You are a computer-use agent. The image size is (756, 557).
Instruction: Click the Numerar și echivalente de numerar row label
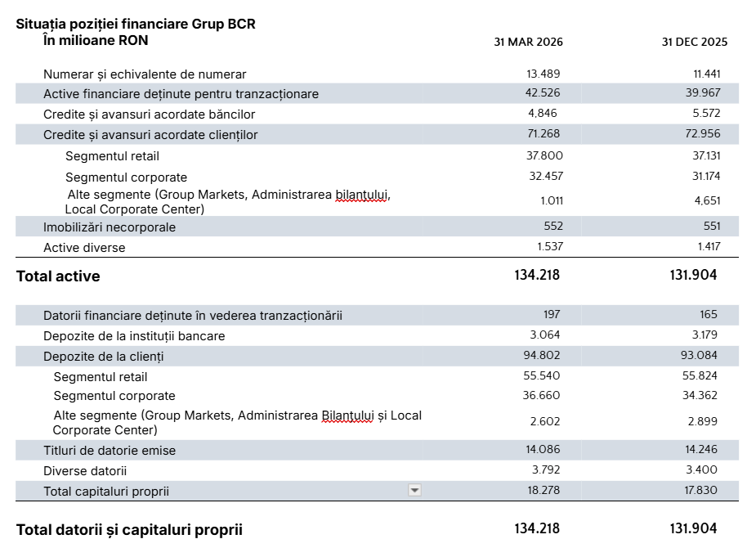[x=145, y=74]
